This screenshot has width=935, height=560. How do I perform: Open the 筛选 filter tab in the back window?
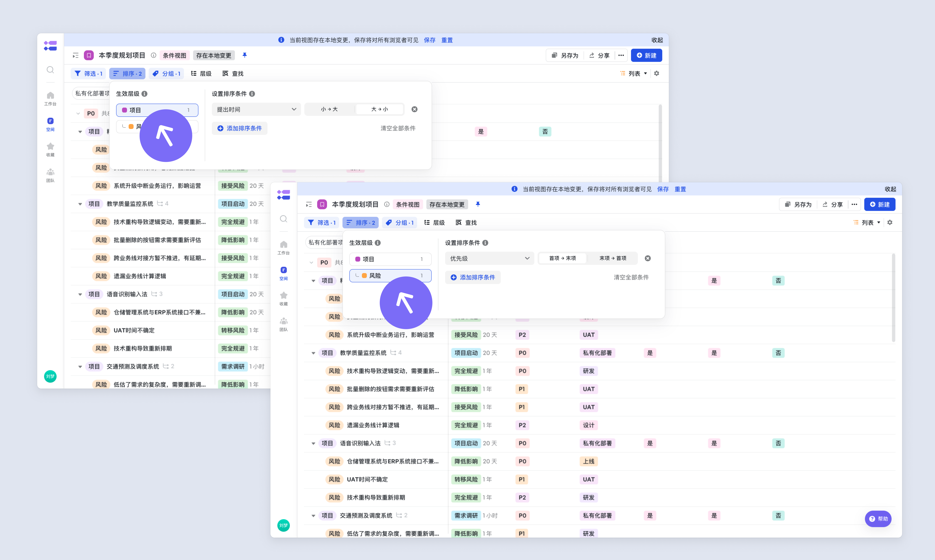88,74
